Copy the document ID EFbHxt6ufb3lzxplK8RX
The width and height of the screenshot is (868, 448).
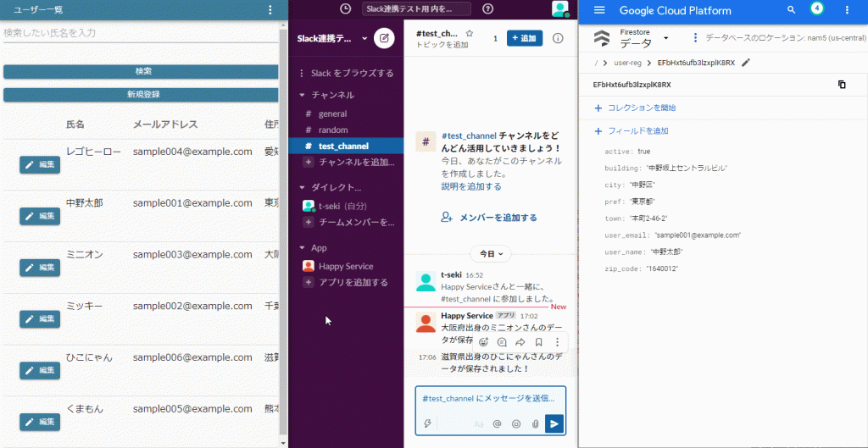[842, 85]
